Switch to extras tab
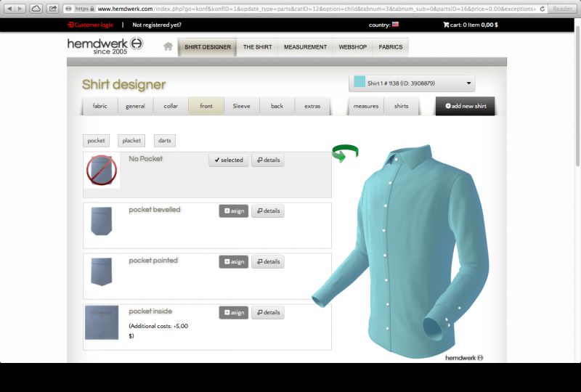 pyautogui.click(x=312, y=106)
